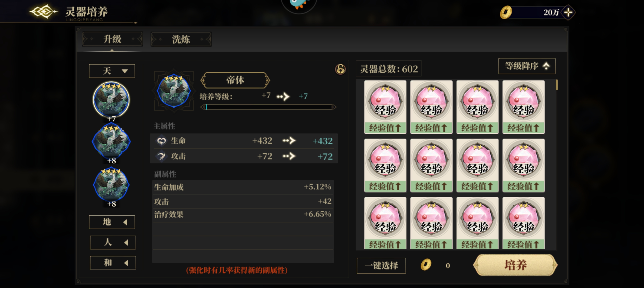Click the 一键选择 button

pos(381,265)
